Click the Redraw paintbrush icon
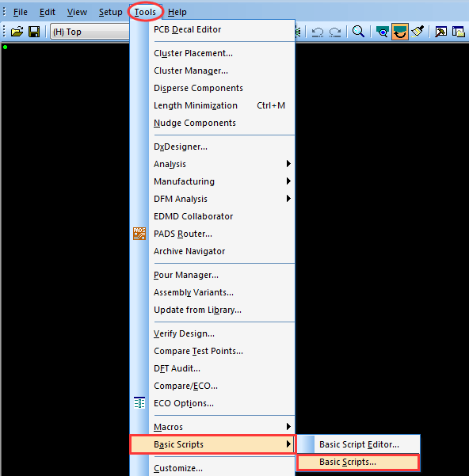Screen dimensions: 469x476 tap(418, 32)
